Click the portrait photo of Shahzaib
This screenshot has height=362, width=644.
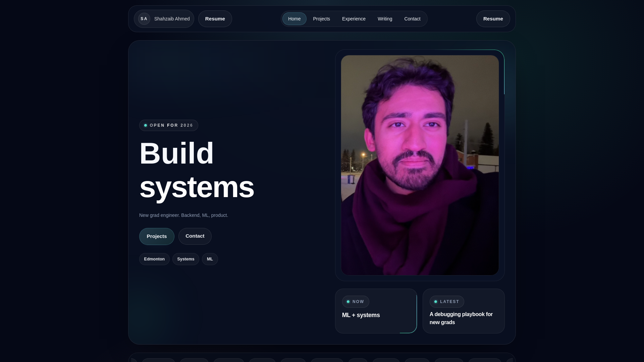tap(420, 165)
